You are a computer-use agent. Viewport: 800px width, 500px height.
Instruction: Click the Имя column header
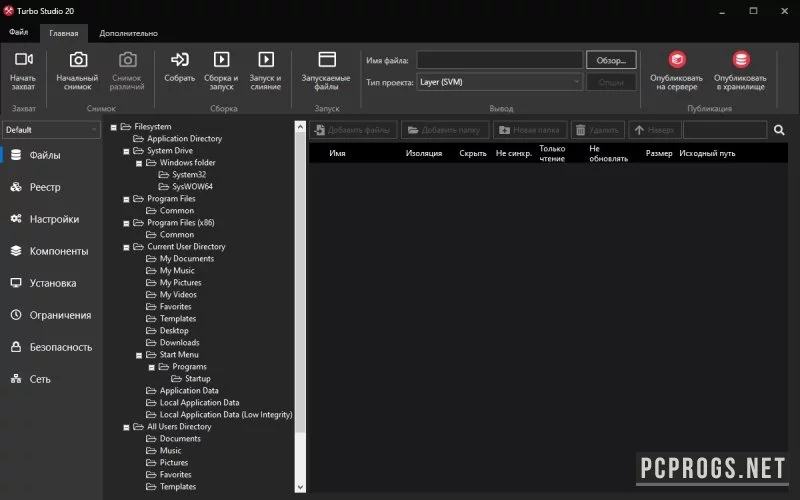[x=337, y=153]
